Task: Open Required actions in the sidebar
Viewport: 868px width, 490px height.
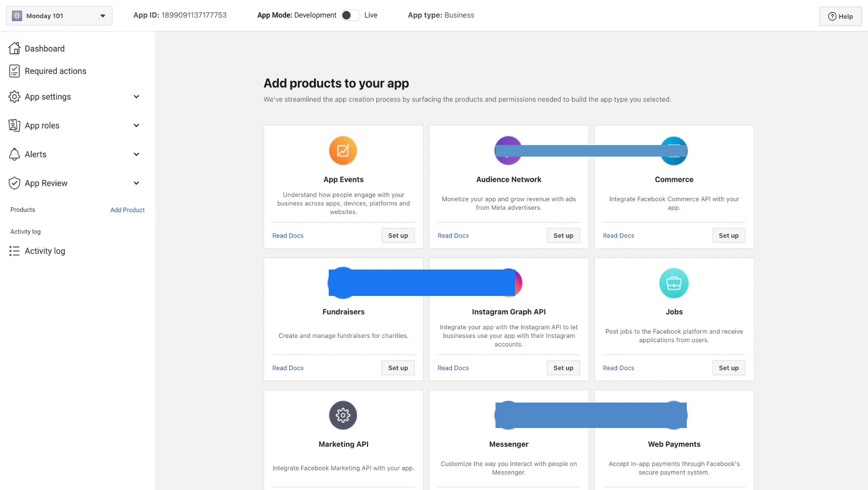Action: pos(55,71)
